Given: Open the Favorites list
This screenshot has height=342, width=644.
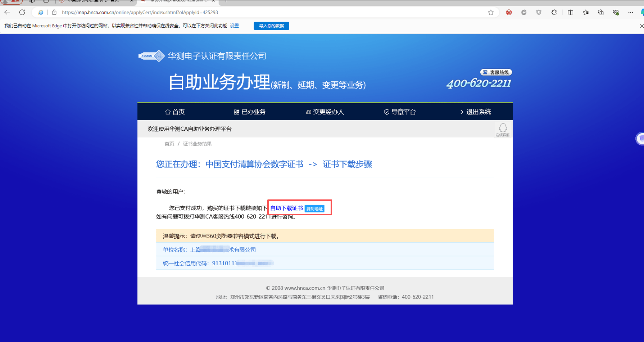Looking at the screenshot, I should click(x=586, y=12).
